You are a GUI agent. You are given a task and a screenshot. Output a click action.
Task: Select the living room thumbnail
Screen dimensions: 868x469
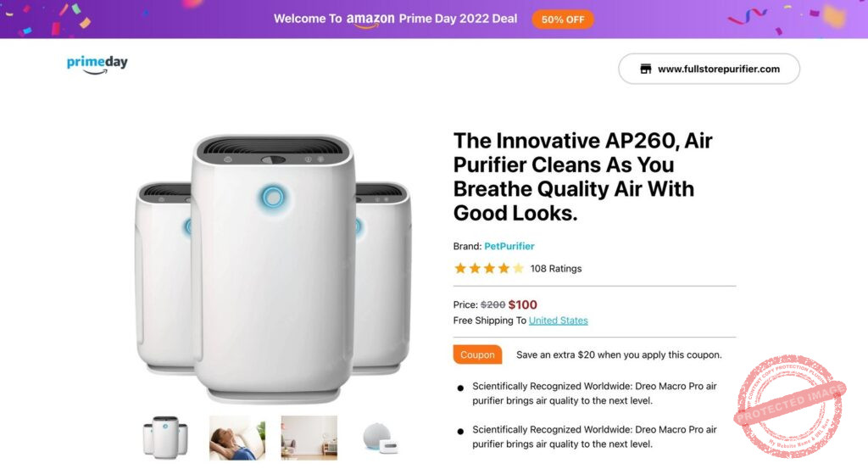(x=309, y=438)
